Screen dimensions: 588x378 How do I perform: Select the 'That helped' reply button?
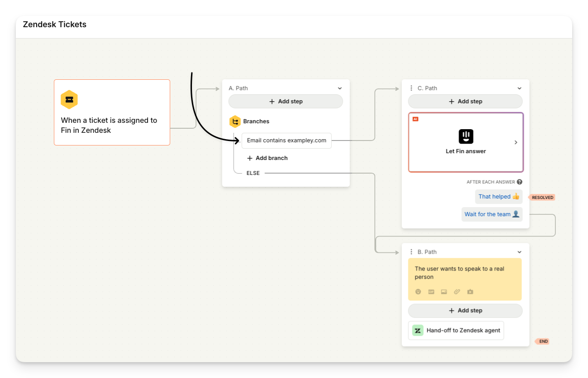498,197
